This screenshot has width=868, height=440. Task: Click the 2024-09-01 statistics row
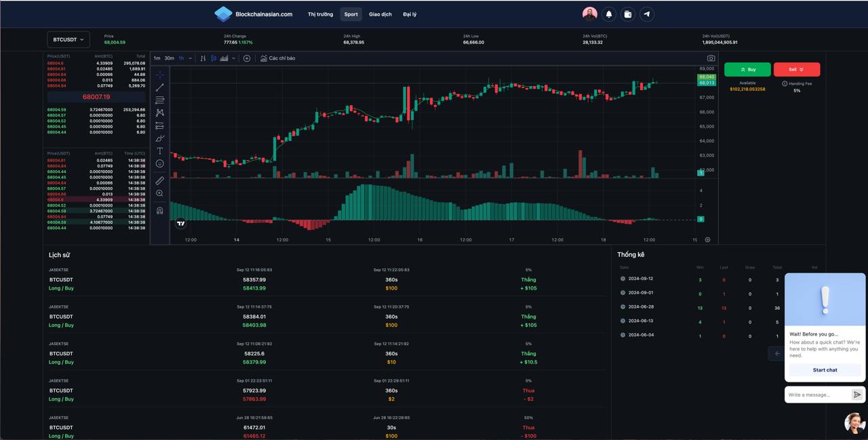coord(720,293)
